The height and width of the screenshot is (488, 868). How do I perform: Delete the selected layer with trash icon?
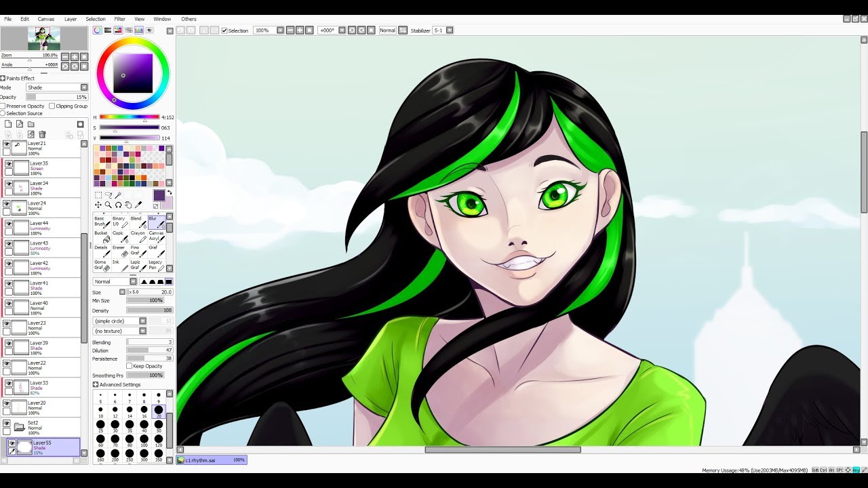pos(42,134)
